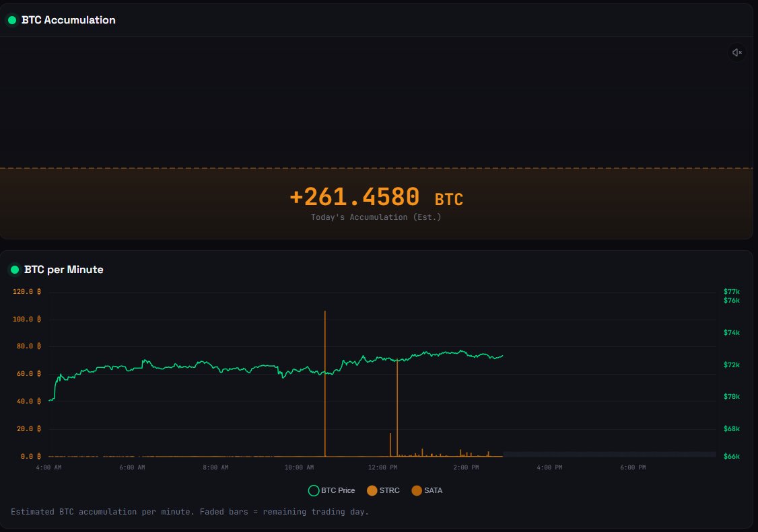This screenshot has height=532, width=758.
Task: Click the BTC Accumulation panel title
Action: pyautogui.click(x=68, y=20)
